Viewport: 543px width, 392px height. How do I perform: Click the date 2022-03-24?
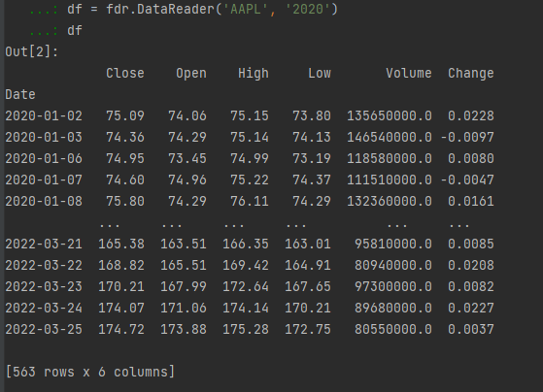click(44, 308)
